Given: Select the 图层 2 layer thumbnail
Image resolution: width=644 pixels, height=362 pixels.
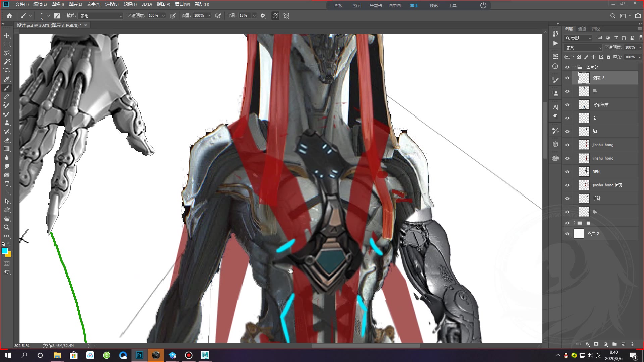Looking at the screenshot, I should click(x=579, y=234).
